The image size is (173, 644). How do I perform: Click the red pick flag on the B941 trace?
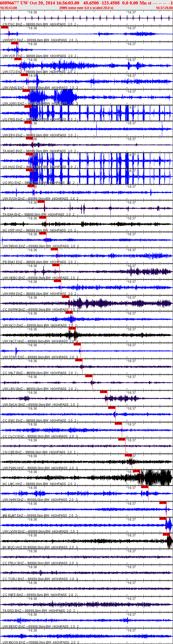point(54,249)
